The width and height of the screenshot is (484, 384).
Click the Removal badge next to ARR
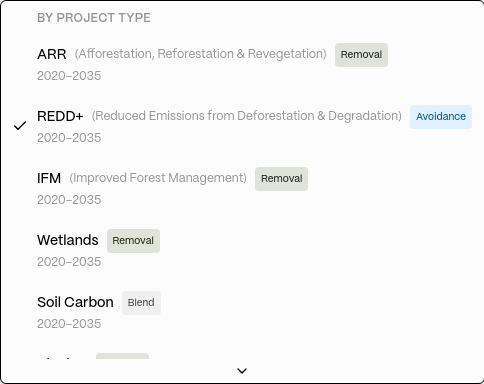pos(361,55)
